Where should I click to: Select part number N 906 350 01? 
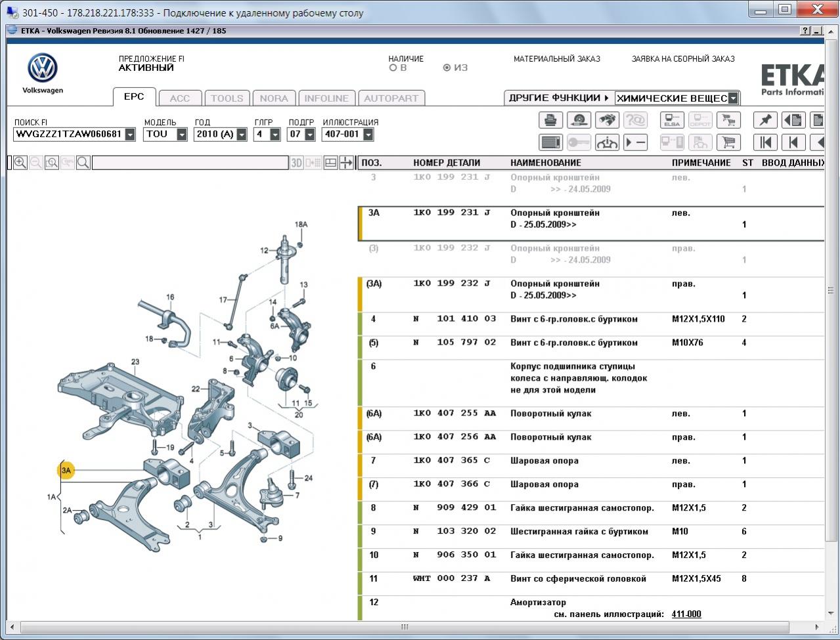[454, 555]
